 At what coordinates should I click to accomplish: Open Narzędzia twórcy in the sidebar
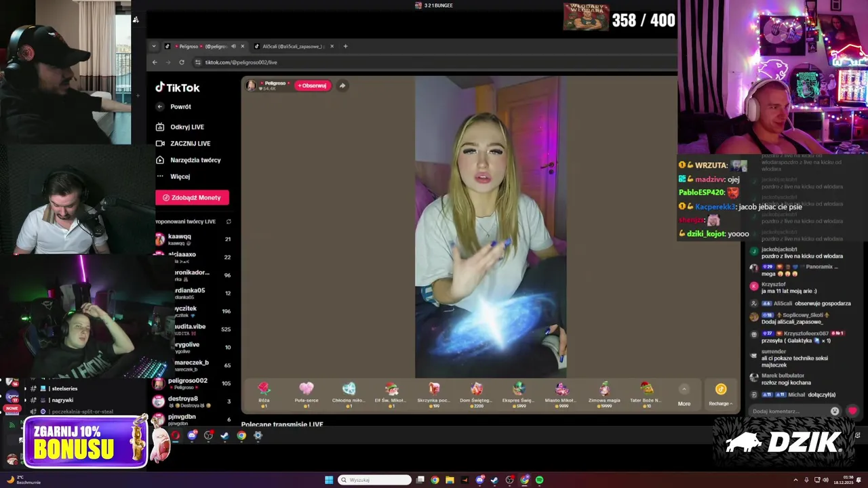(188, 160)
